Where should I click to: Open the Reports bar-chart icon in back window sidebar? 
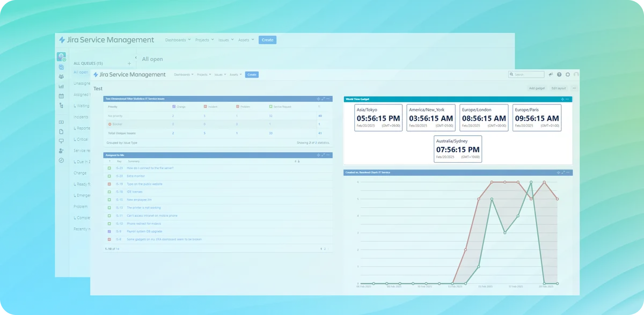[x=61, y=86]
